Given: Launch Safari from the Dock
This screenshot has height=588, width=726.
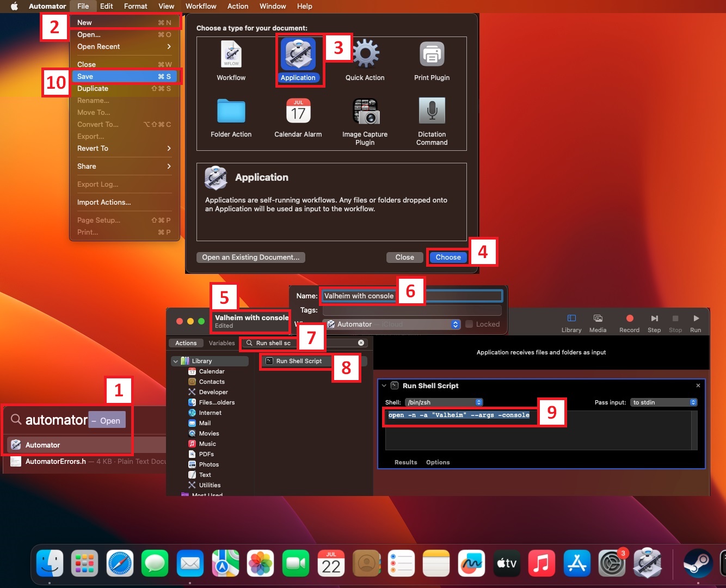Looking at the screenshot, I should 120,563.
